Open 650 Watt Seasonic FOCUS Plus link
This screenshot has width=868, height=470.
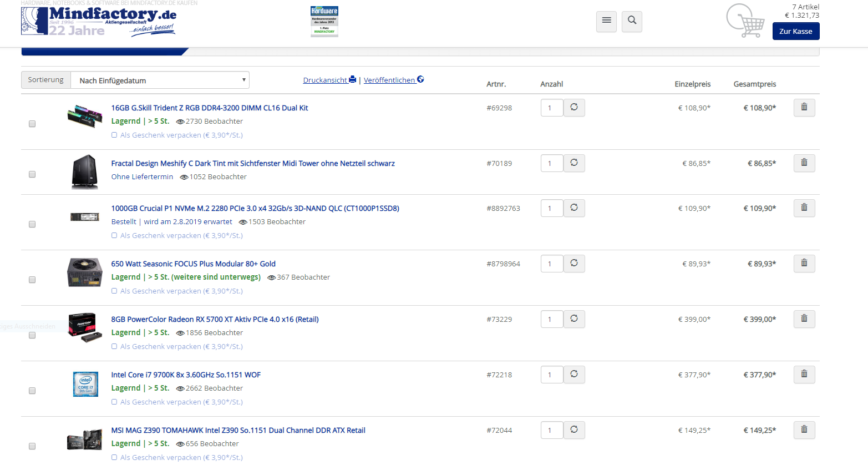point(193,264)
